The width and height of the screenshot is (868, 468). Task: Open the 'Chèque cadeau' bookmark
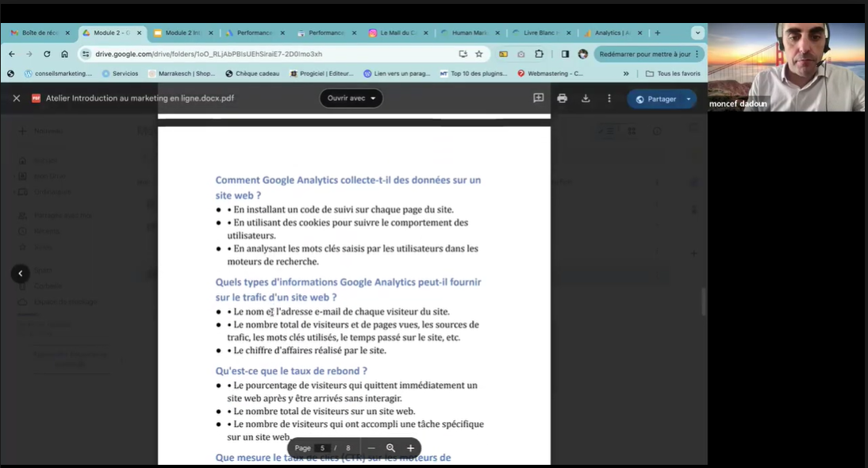pos(252,74)
